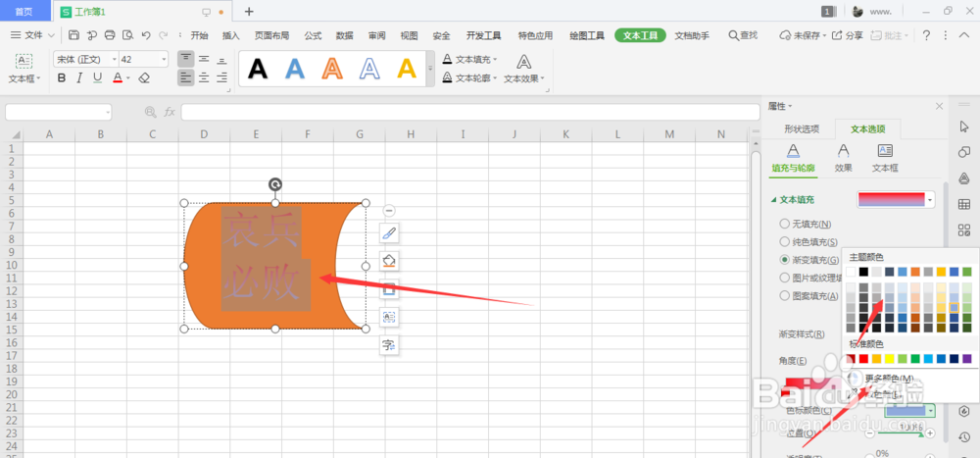This screenshot has height=458, width=980.
Task: Open the 文件 menu
Action: coord(32,35)
